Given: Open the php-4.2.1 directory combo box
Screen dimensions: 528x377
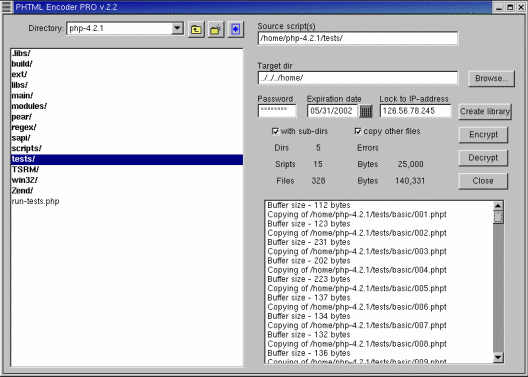Looking at the screenshot, I should (125, 29).
